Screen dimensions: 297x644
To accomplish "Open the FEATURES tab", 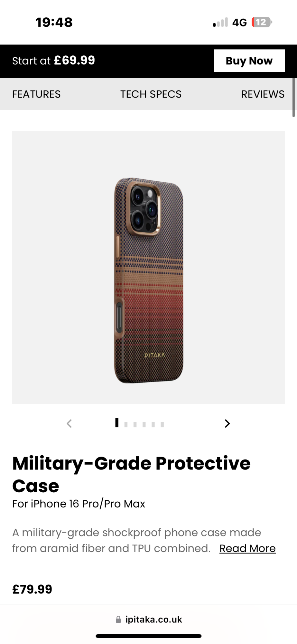I will (x=36, y=94).
